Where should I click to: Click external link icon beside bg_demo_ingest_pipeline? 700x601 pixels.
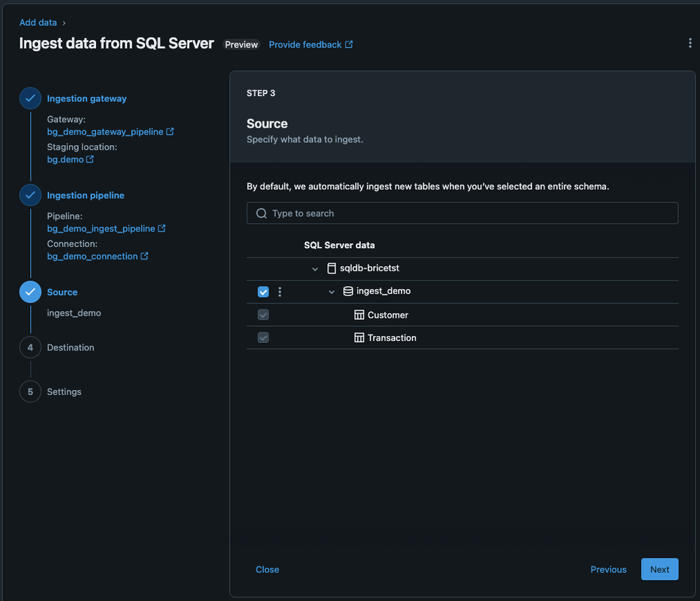[x=162, y=229]
